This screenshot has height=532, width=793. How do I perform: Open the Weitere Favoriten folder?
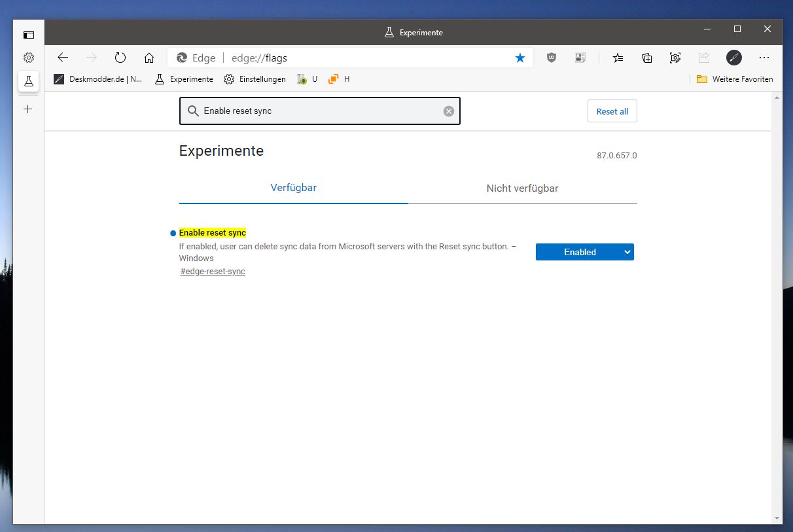coord(734,79)
